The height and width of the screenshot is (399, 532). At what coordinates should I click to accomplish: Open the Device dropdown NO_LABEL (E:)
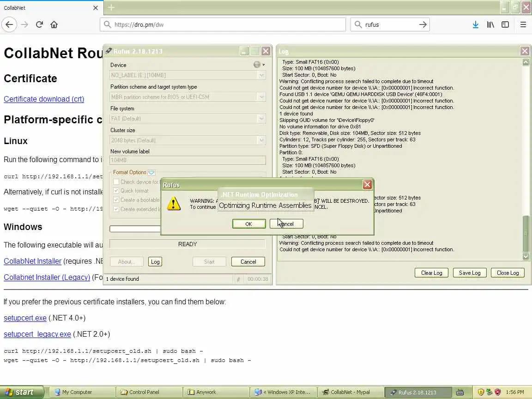187,75
